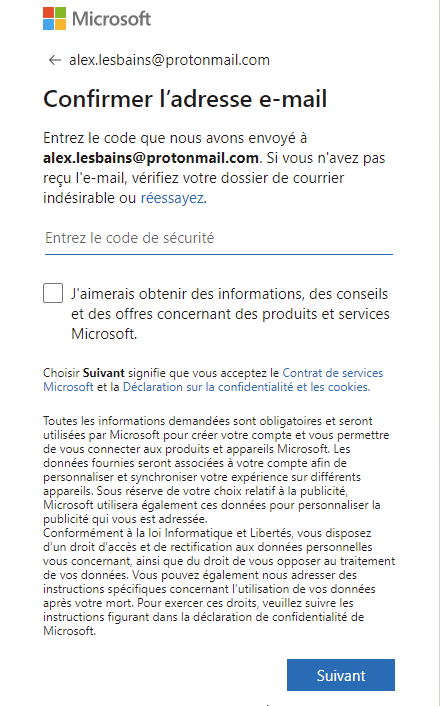Click the "Confirmer l'adresse e-mail" heading
The image size is (440, 706).
pyautogui.click(x=185, y=99)
